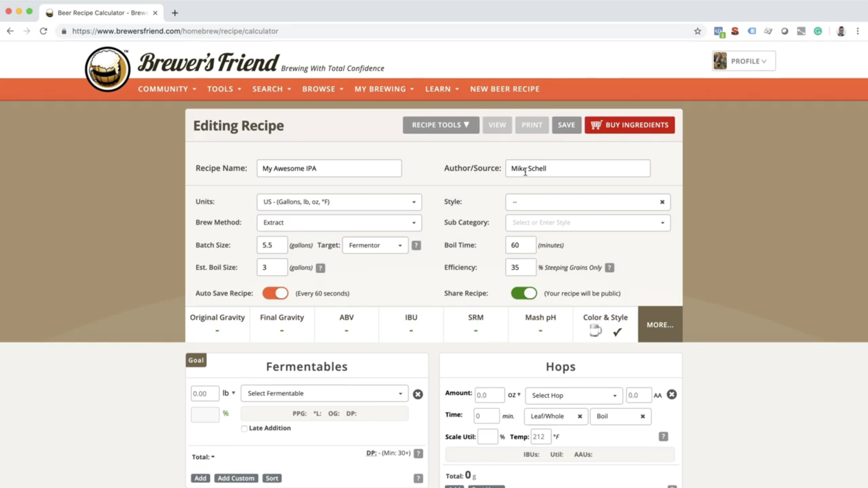Open the Select Hop dropdown
The width and height of the screenshot is (868, 488).
point(574,395)
